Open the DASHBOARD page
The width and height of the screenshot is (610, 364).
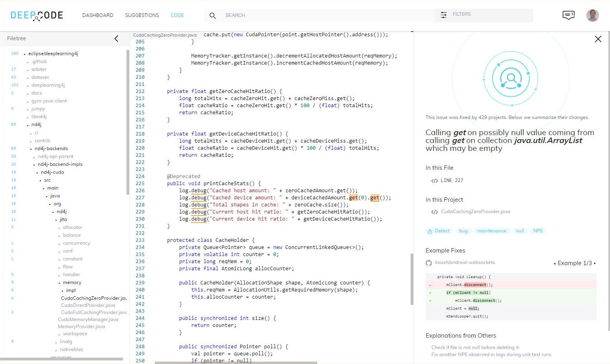[98, 15]
